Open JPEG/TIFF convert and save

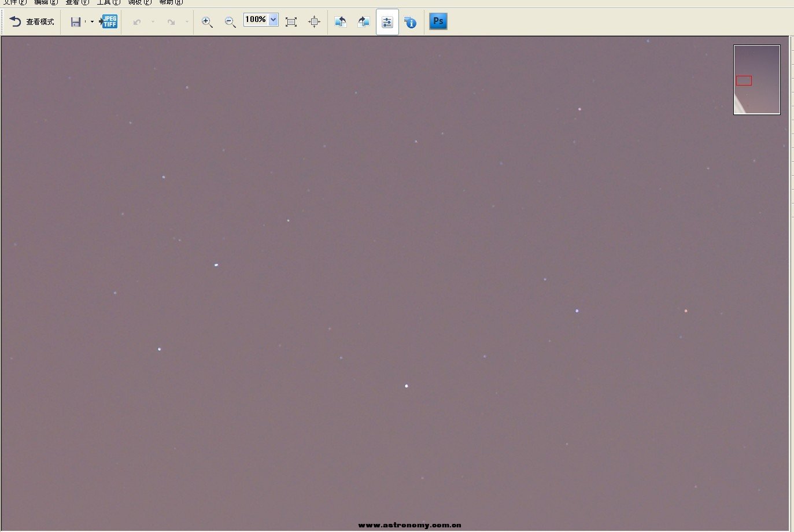pos(109,22)
